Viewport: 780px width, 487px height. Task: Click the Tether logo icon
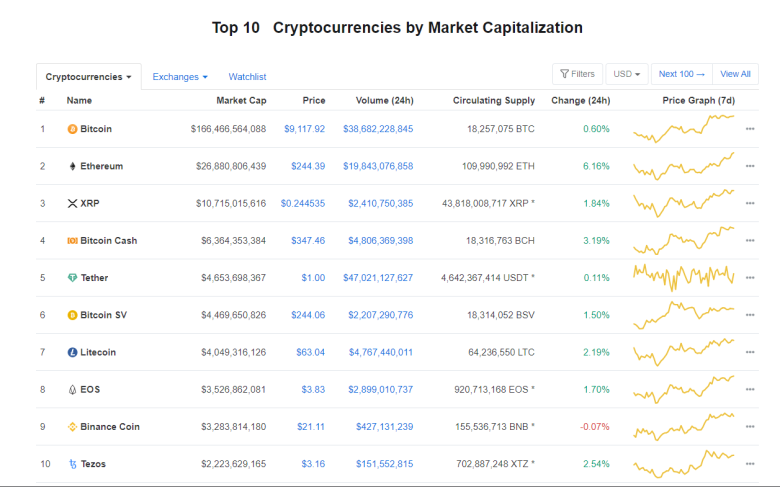coord(72,278)
